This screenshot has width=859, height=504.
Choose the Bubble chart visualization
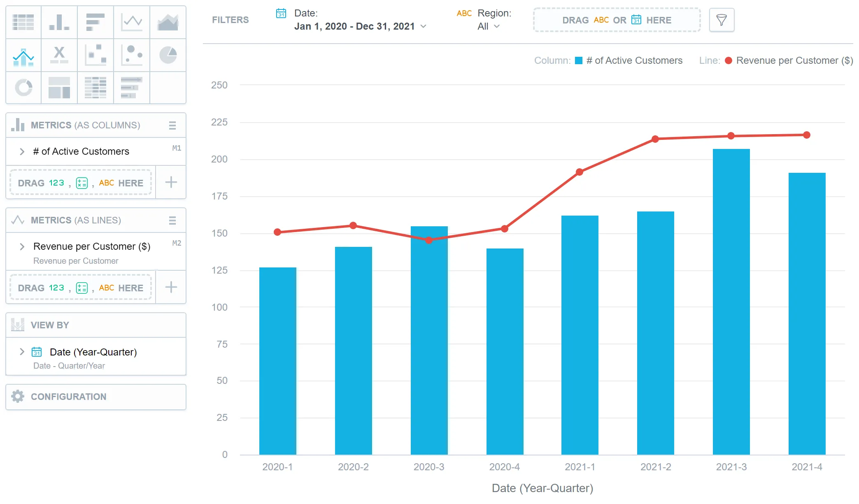tap(131, 55)
